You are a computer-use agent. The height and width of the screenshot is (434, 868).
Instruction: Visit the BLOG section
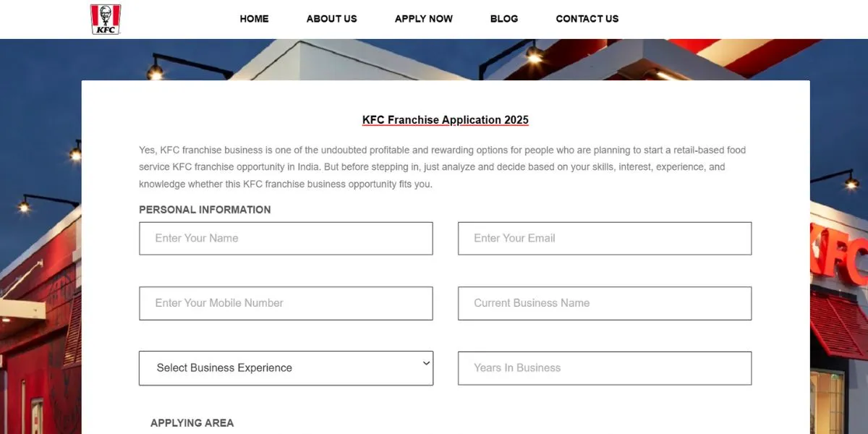click(x=504, y=19)
